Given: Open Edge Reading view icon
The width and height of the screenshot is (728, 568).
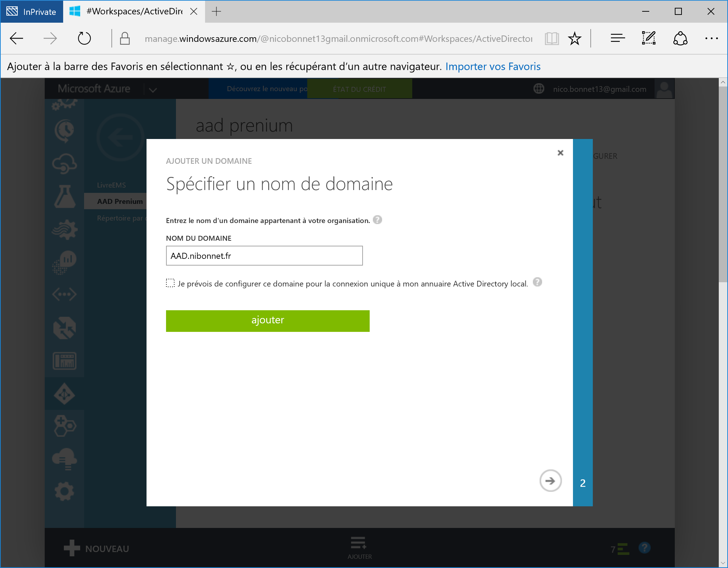Looking at the screenshot, I should click(x=552, y=38).
